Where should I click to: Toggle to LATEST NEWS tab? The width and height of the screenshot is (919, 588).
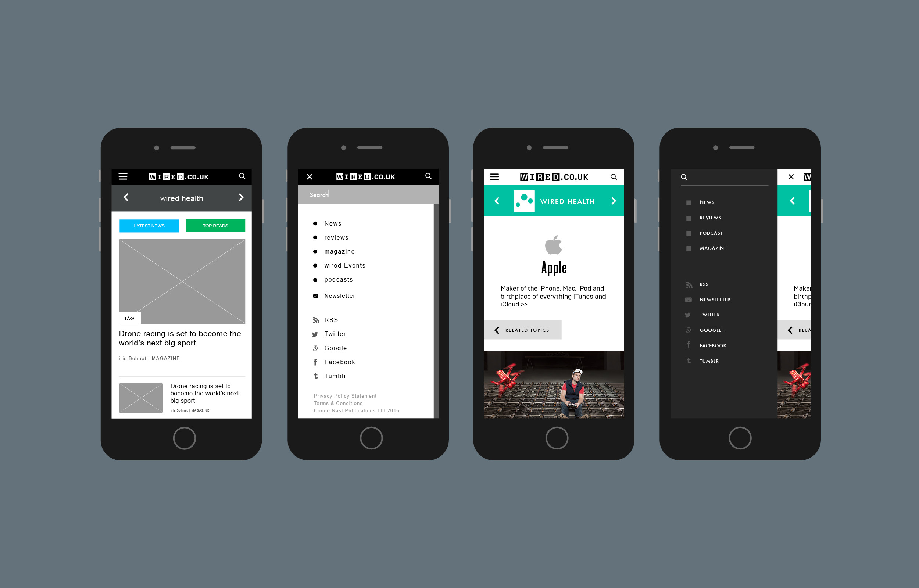tap(149, 226)
